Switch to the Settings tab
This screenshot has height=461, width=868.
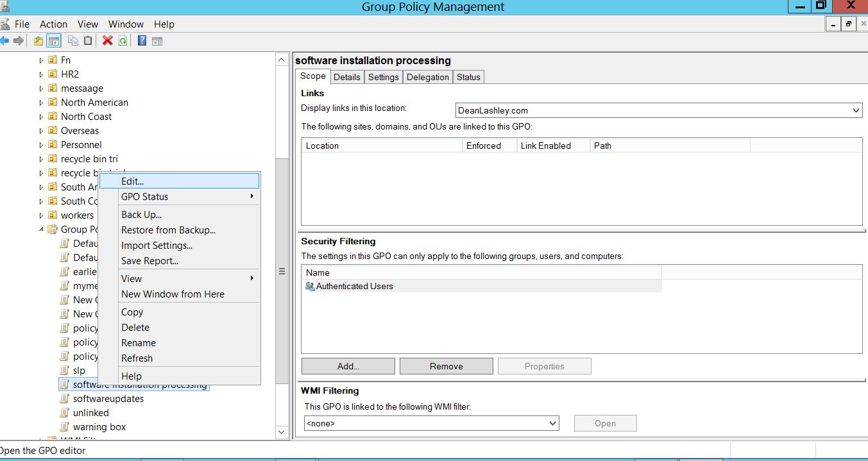coord(384,77)
